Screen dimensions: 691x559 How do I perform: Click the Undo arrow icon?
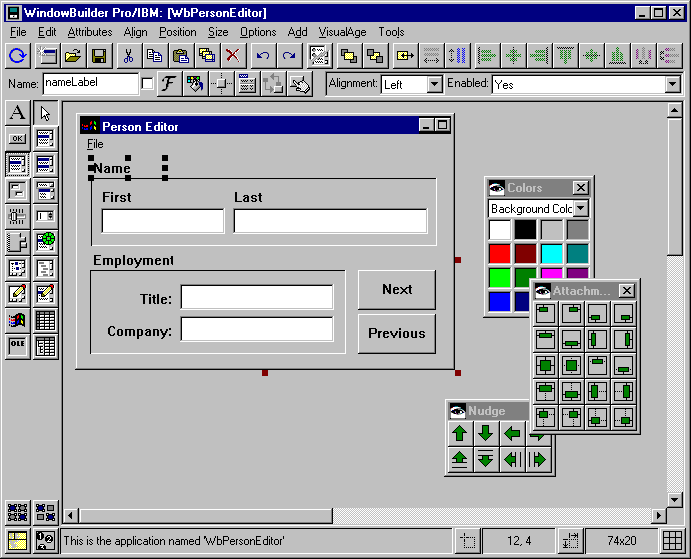tap(263, 56)
